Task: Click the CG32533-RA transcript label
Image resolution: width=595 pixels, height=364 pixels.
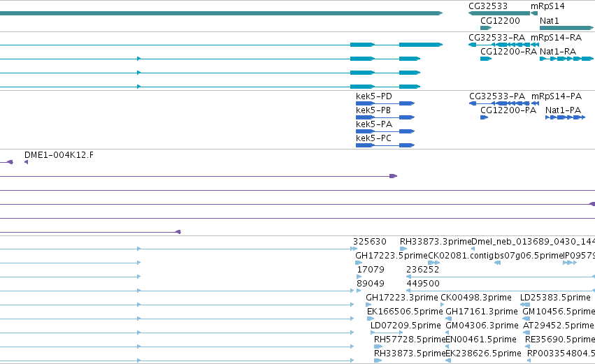Action: point(496,38)
